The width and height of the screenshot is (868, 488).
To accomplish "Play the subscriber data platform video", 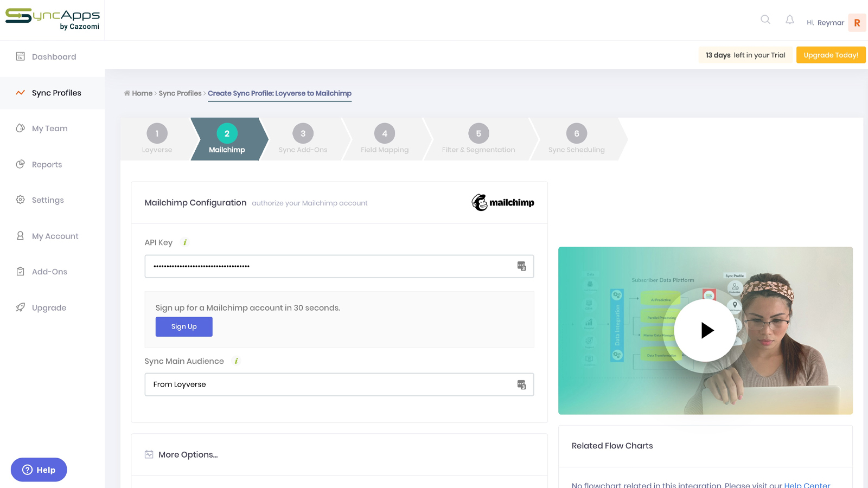I will click(705, 330).
